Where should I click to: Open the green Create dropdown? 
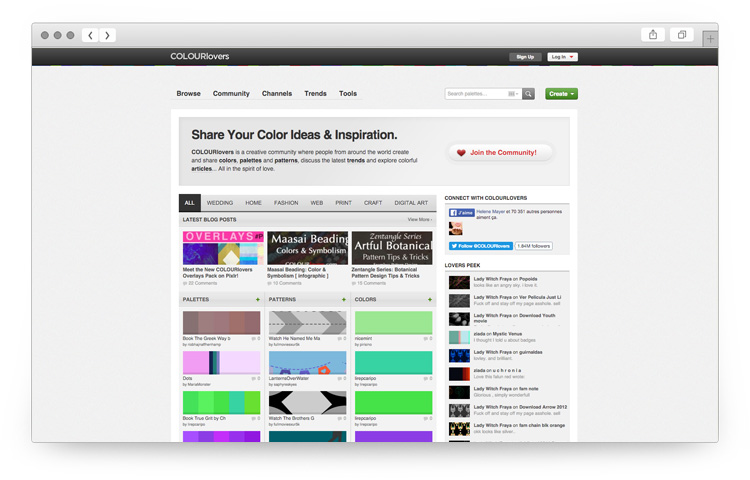click(562, 94)
